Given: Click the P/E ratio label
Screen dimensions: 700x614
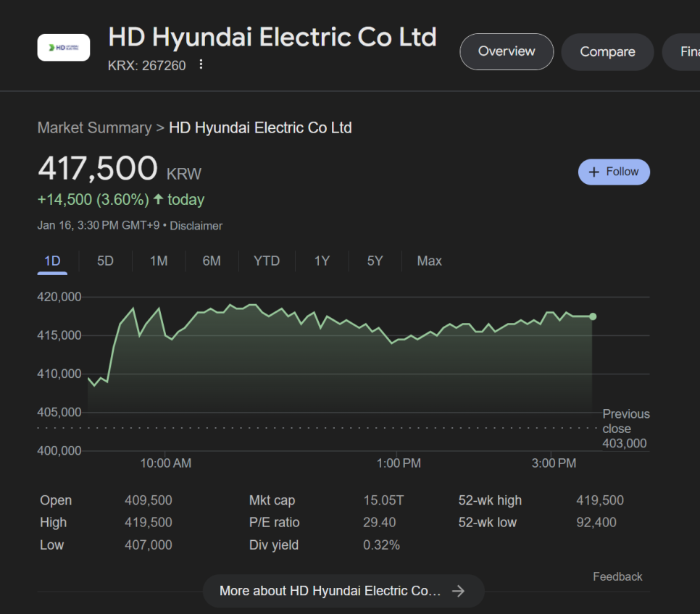Looking at the screenshot, I should [x=274, y=523].
